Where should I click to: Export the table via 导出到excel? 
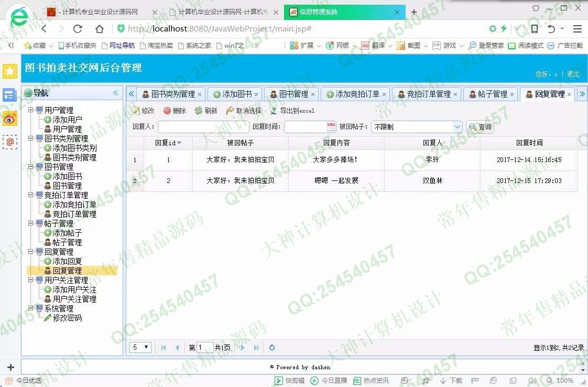click(292, 111)
